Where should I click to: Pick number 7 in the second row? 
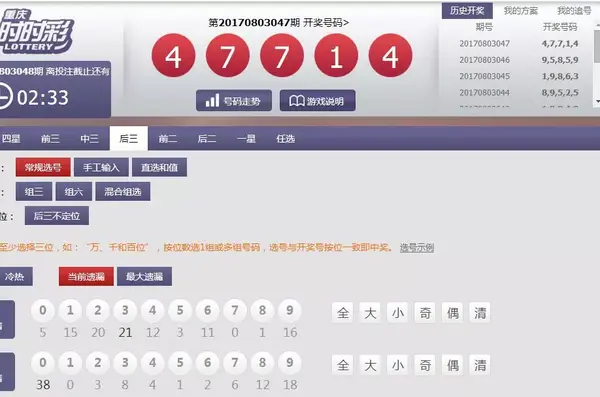pos(235,363)
